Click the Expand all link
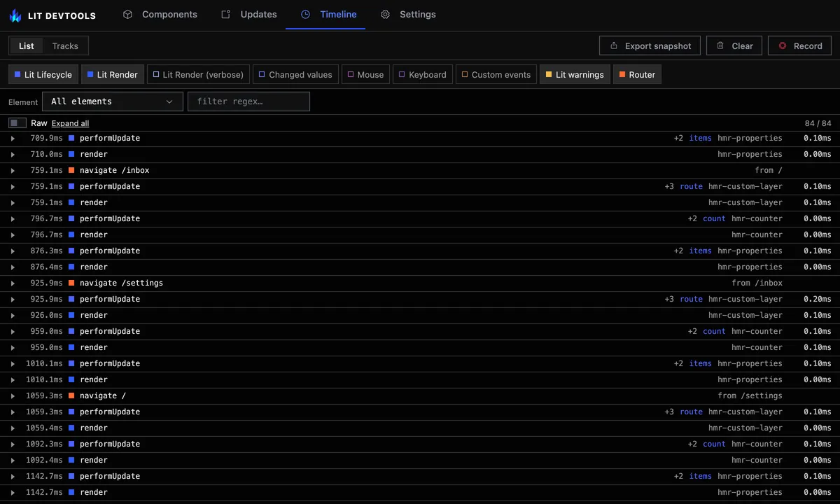 pyautogui.click(x=70, y=123)
